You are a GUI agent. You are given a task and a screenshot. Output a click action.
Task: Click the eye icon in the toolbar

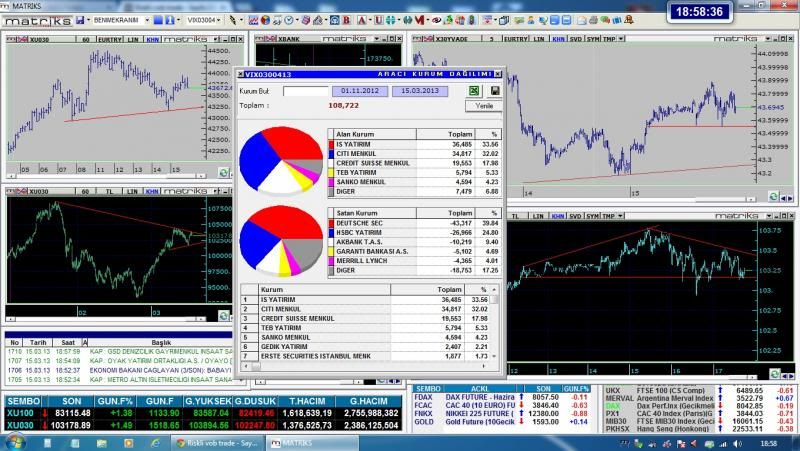tap(436, 20)
